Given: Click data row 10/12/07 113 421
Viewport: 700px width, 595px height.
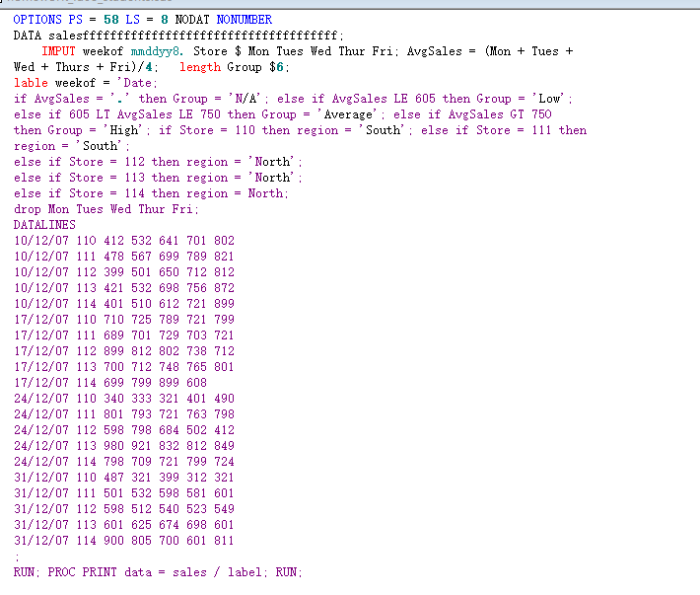Looking at the screenshot, I should click(x=124, y=288).
